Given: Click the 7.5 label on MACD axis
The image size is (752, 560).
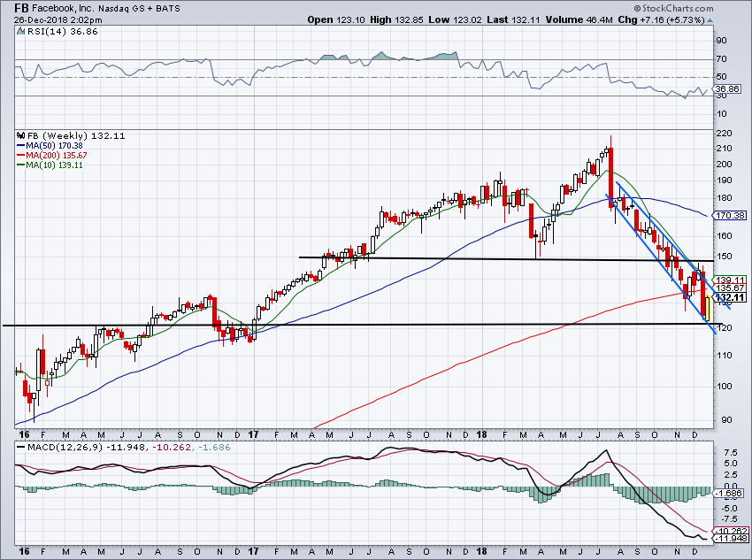Looking at the screenshot, I should click(731, 453).
